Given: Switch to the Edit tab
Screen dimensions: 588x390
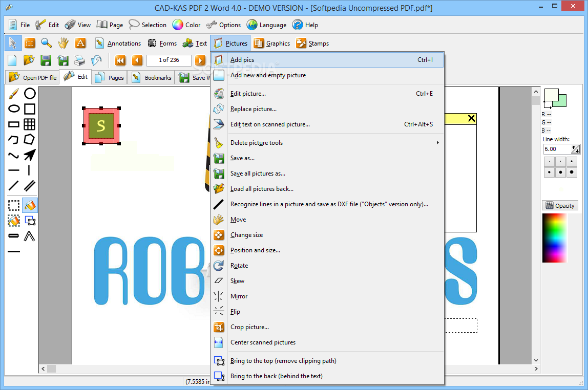Looking at the screenshot, I should tap(76, 77).
